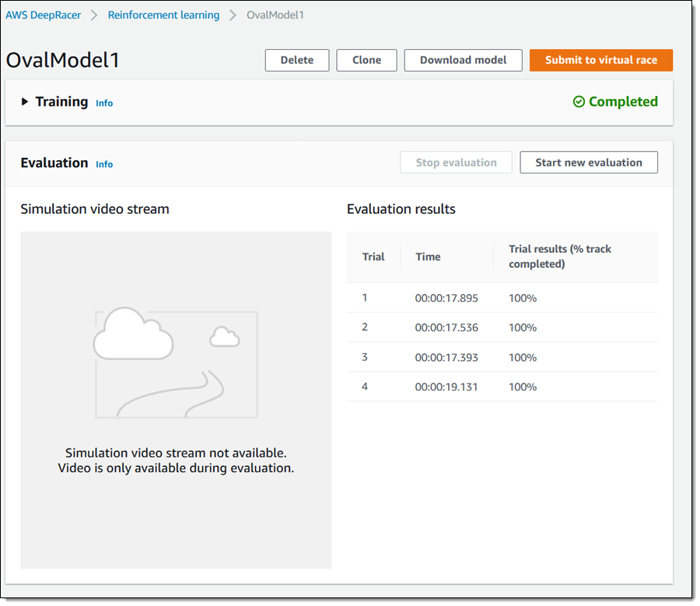
Task: Click the green Completed status checkmark icon
Action: 579,102
